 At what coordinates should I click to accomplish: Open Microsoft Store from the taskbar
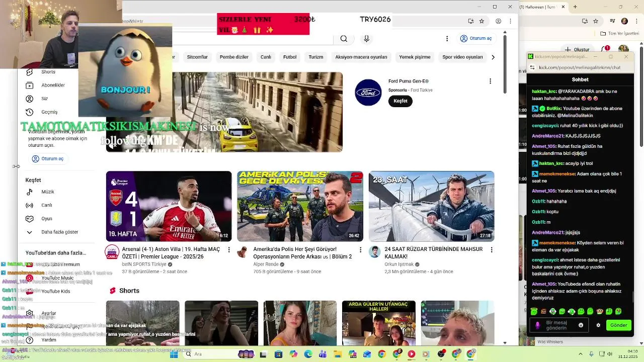pyautogui.click(x=278, y=354)
